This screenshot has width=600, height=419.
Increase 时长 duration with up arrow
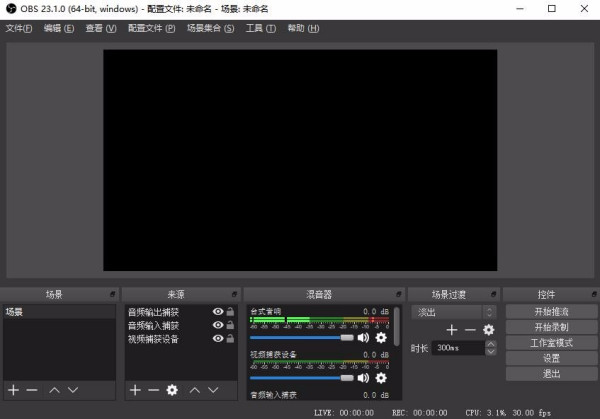(491, 344)
